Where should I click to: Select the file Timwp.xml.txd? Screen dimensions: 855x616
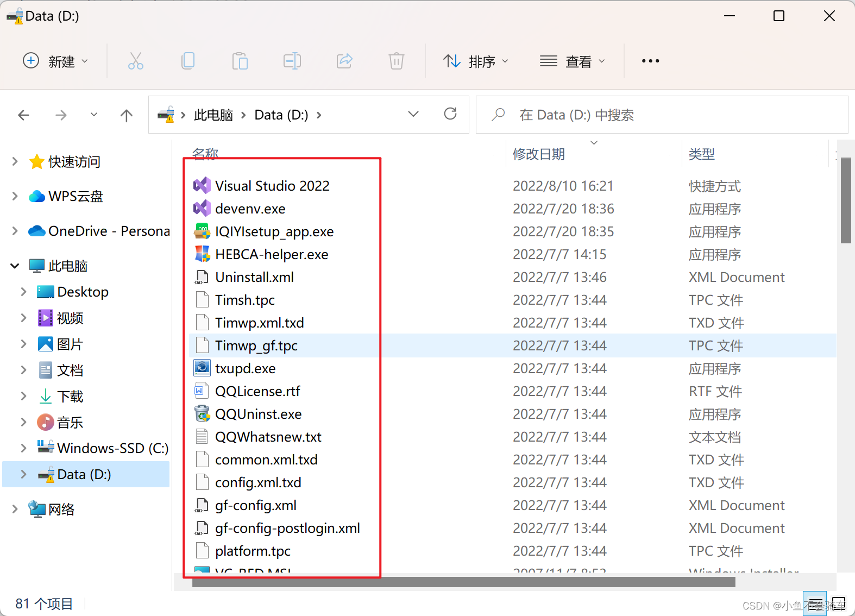pyautogui.click(x=260, y=323)
